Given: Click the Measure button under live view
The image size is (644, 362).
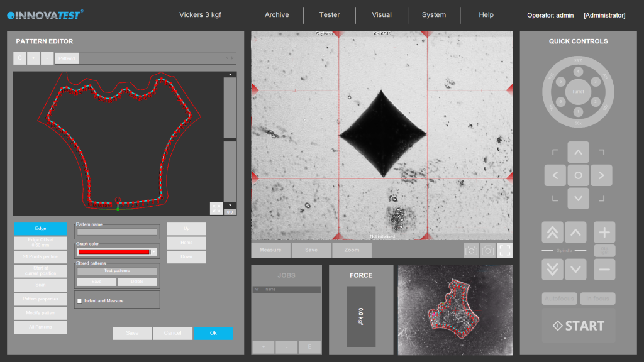Looking at the screenshot, I should (x=270, y=250).
